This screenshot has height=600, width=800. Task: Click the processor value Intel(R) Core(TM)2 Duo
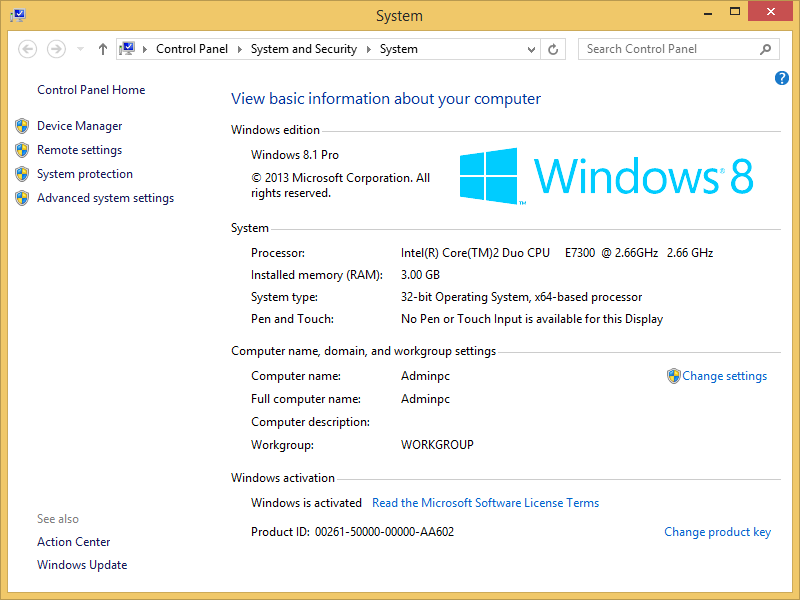coord(475,253)
